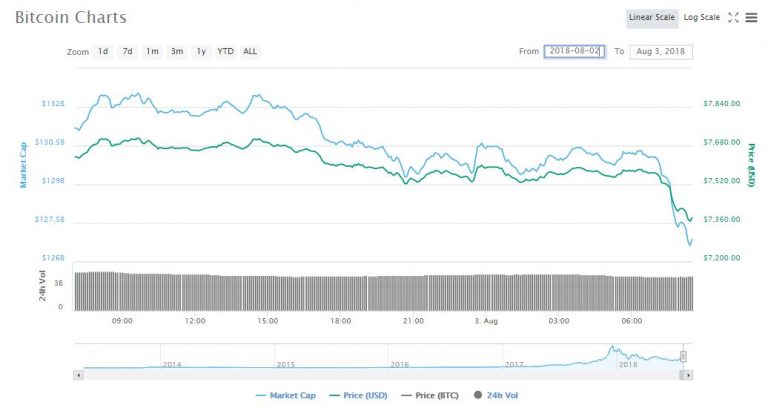
Task: Click the navigator scrollbar right arrow
Action: pyautogui.click(x=687, y=374)
